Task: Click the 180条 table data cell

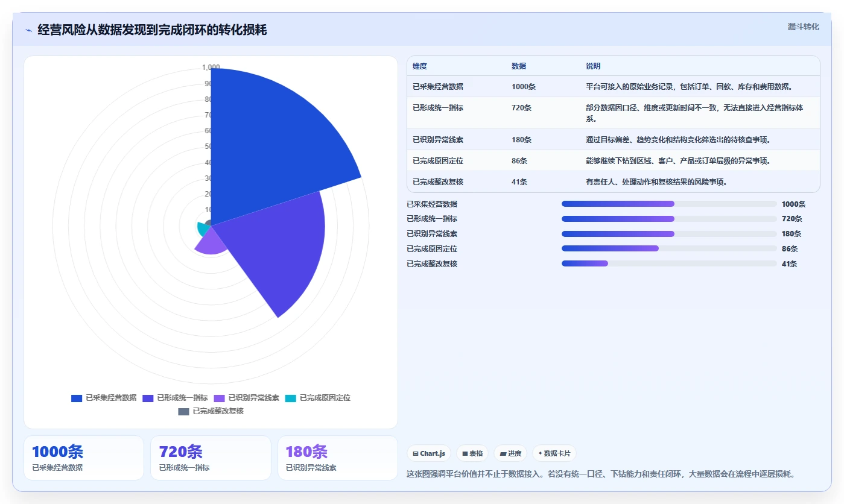Action: [521, 140]
